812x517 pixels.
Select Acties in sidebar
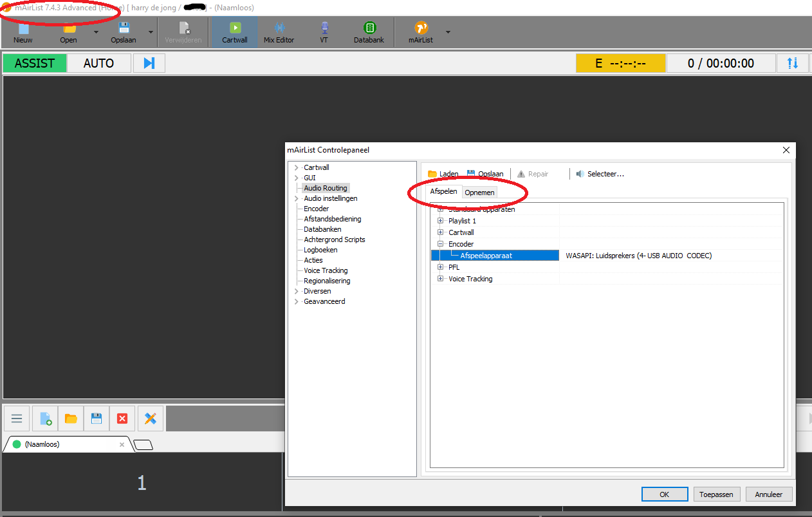(x=313, y=260)
